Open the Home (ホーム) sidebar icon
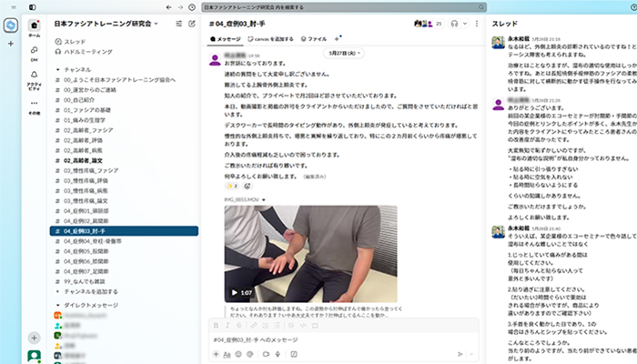 click(x=35, y=26)
